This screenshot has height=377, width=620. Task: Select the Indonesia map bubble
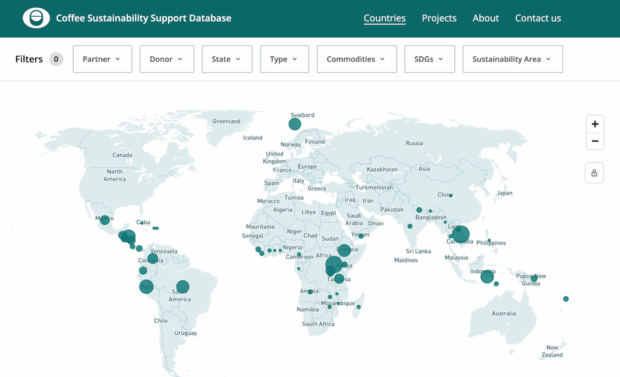[x=487, y=277]
